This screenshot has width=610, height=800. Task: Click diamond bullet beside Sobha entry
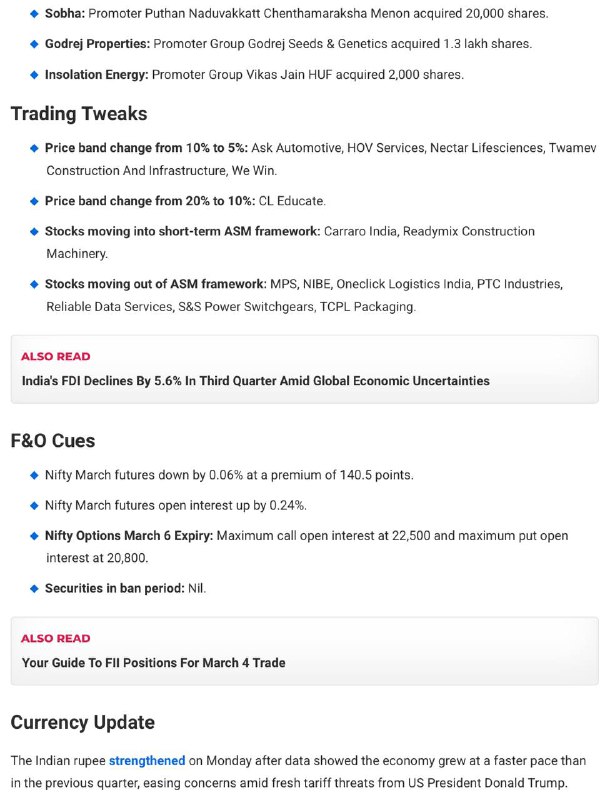click(x=34, y=14)
